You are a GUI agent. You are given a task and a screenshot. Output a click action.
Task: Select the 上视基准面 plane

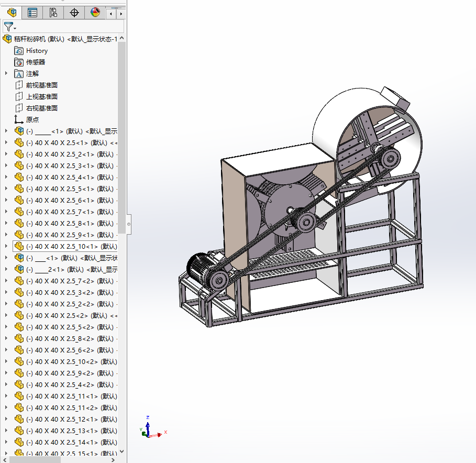pyautogui.click(x=42, y=97)
